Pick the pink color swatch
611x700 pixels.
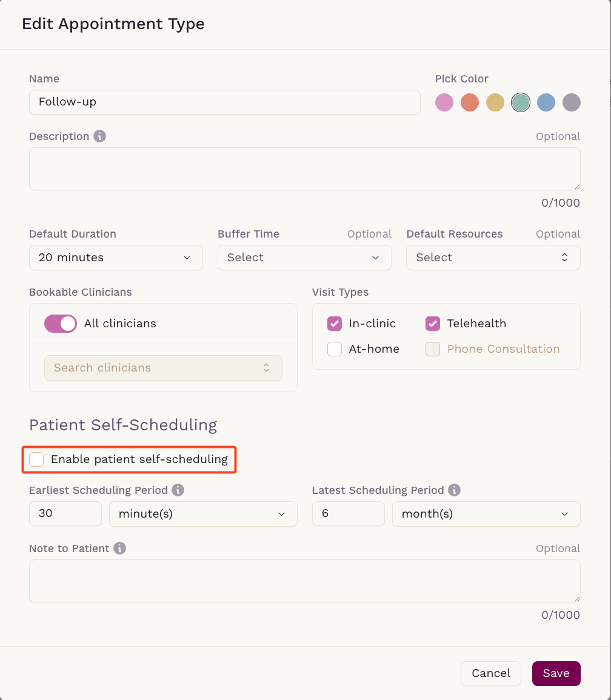point(444,102)
